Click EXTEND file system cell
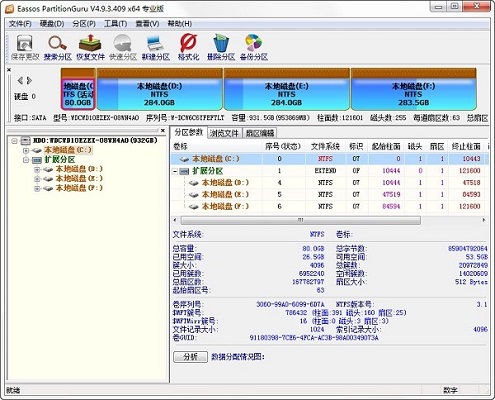Viewport: 495px width, 400px height. pyautogui.click(x=325, y=171)
